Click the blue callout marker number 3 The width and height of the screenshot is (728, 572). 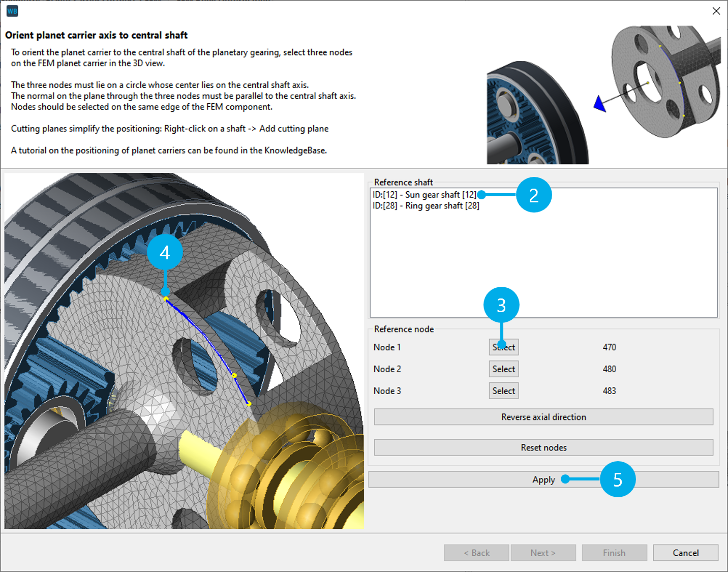(x=501, y=305)
